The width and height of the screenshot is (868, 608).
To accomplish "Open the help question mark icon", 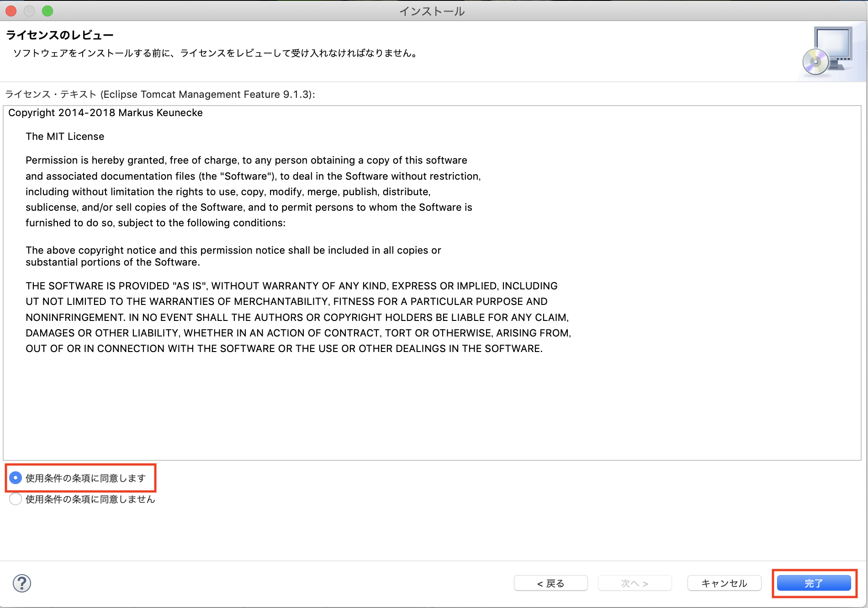I will tap(22, 583).
